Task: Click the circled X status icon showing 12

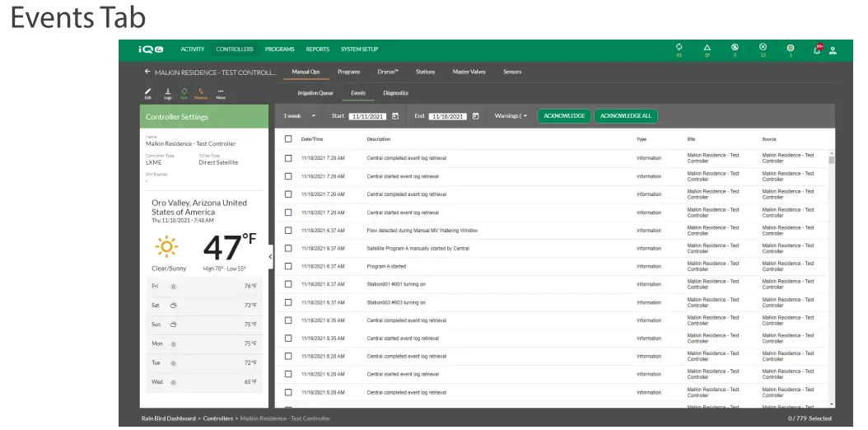Action: point(763,48)
